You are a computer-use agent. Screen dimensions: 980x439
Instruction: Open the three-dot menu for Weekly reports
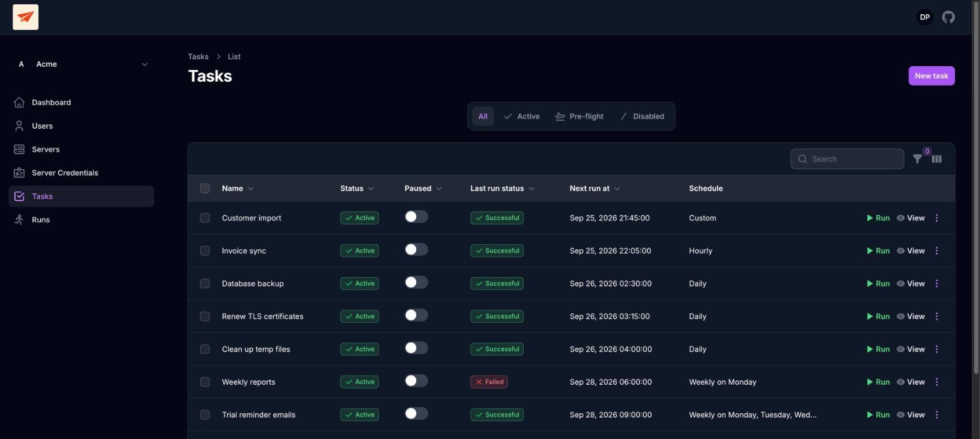936,382
